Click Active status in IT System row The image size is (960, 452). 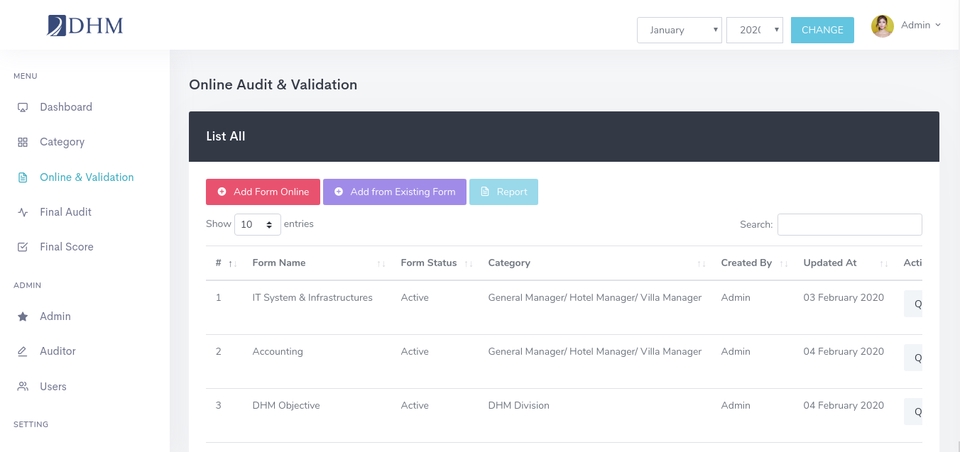pyautogui.click(x=414, y=298)
